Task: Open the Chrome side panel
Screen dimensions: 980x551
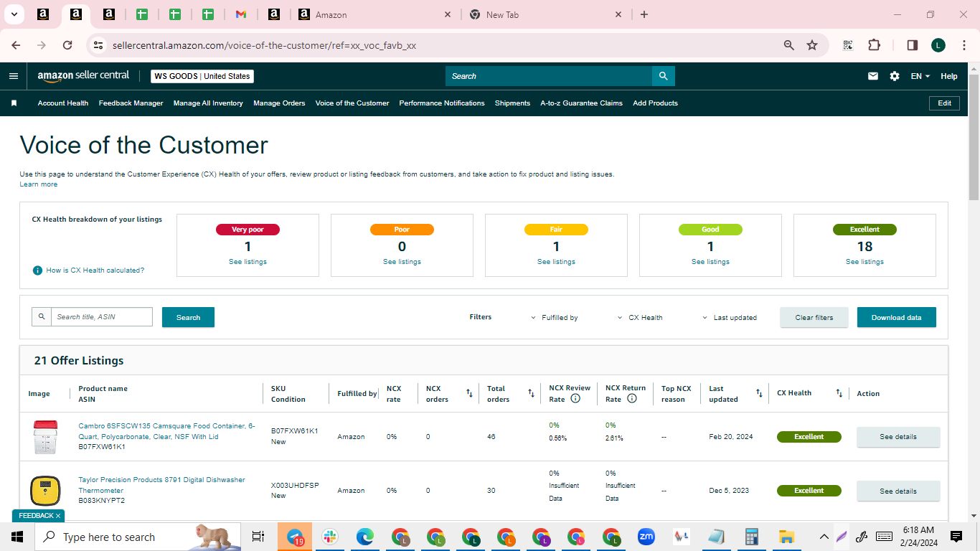Action: 913,45
